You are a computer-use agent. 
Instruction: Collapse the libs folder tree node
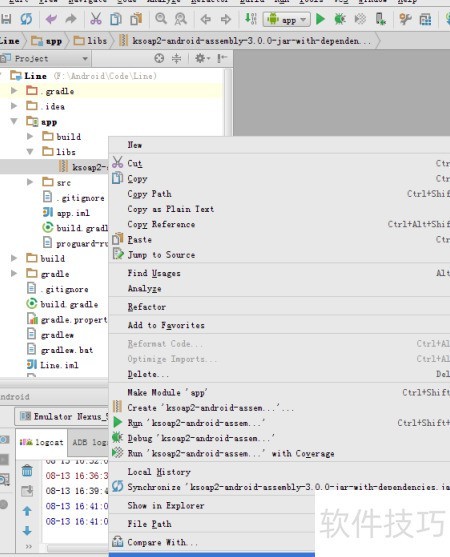click(30, 152)
